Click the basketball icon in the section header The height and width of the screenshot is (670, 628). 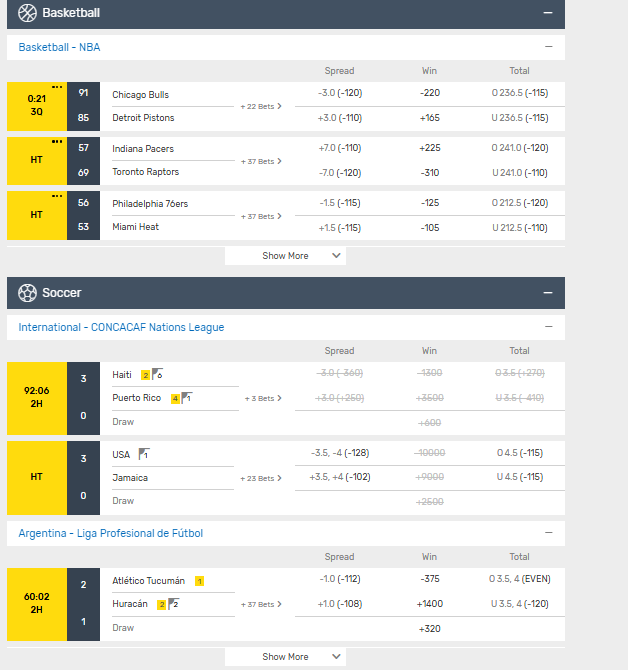(x=27, y=13)
